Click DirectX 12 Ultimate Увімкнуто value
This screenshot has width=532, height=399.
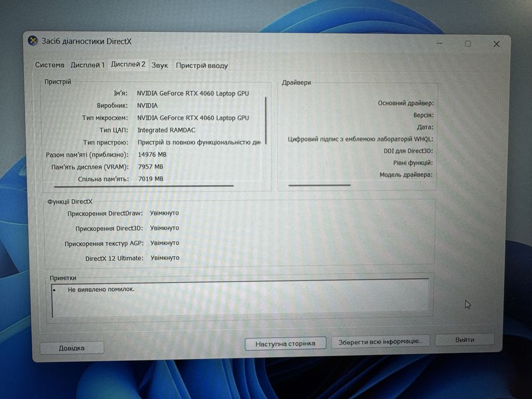(165, 258)
